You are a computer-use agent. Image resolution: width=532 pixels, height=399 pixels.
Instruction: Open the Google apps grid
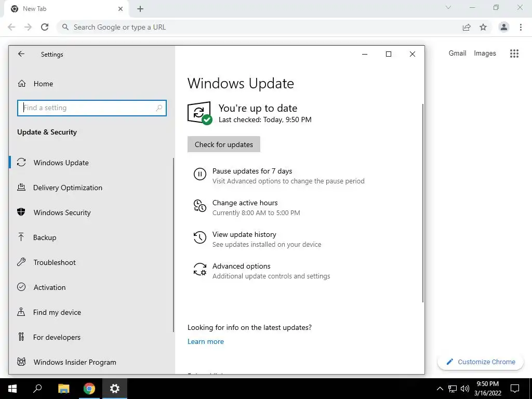pyautogui.click(x=514, y=54)
